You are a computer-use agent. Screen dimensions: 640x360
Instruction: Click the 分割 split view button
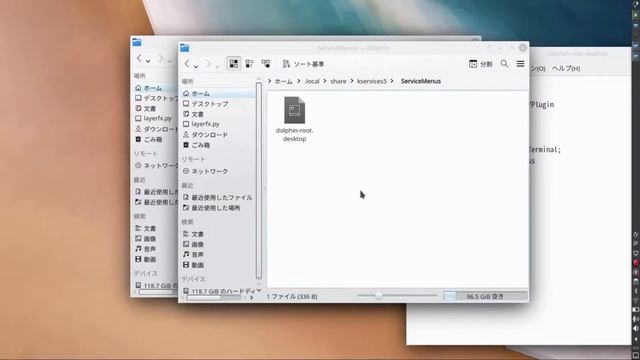click(480, 64)
